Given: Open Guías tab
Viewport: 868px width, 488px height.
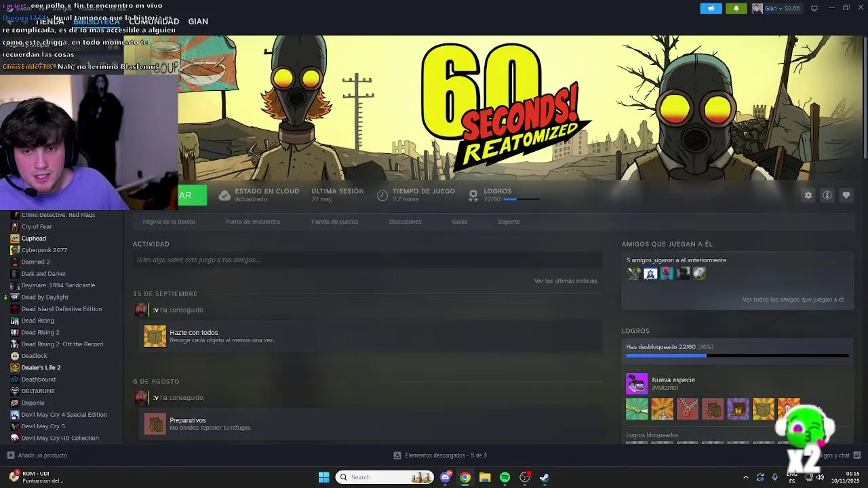Looking at the screenshot, I should coord(460,222).
